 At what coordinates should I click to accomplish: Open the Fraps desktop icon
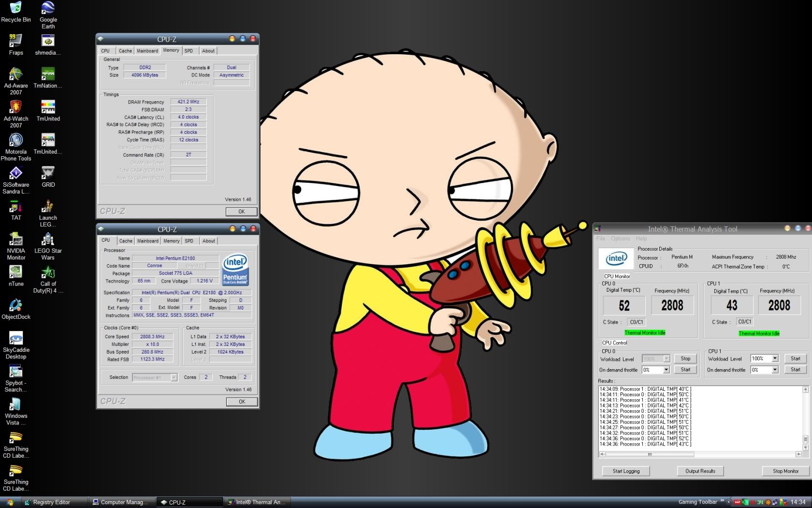tap(16, 42)
